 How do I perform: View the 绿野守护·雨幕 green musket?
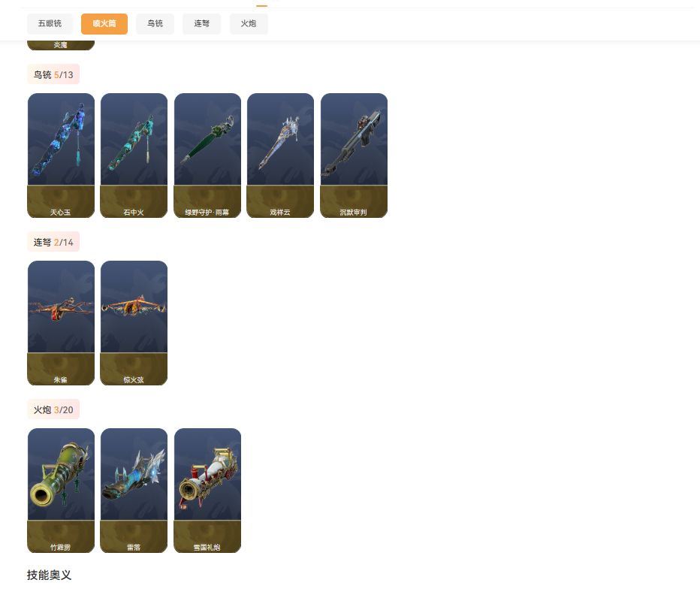click(x=207, y=156)
